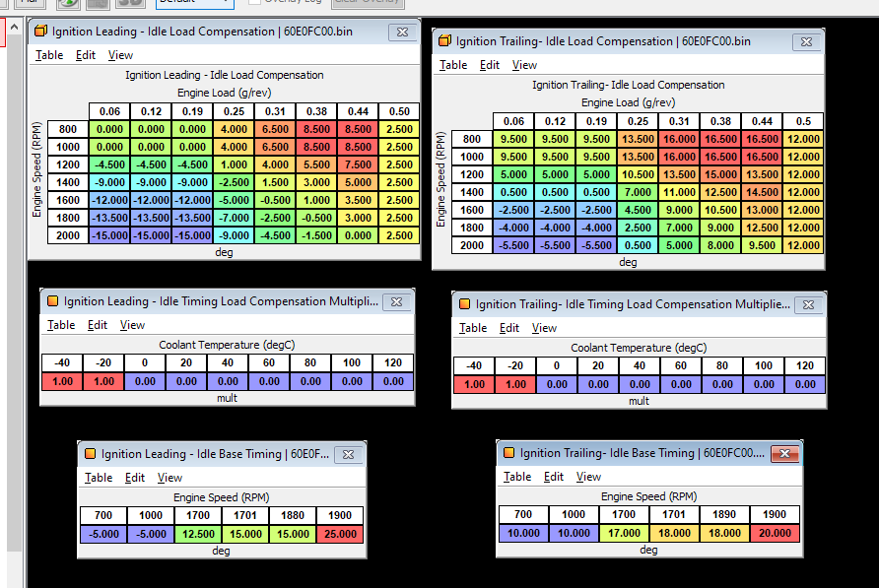
Task: Open Edit menu in Ignition Trailing Idle Load Compensation
Action: (x=490, y=65)
